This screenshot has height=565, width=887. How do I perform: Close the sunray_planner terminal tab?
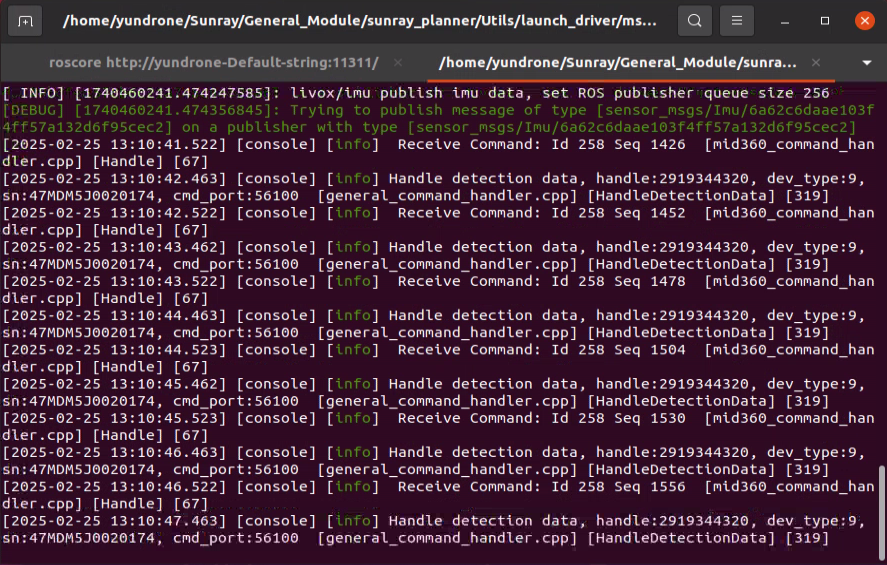coord(816,62)
